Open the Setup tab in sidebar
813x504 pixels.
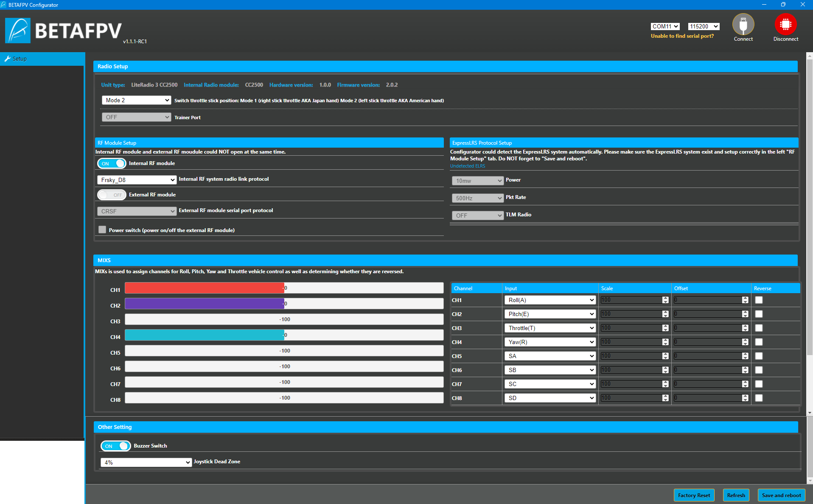point(20,59)
